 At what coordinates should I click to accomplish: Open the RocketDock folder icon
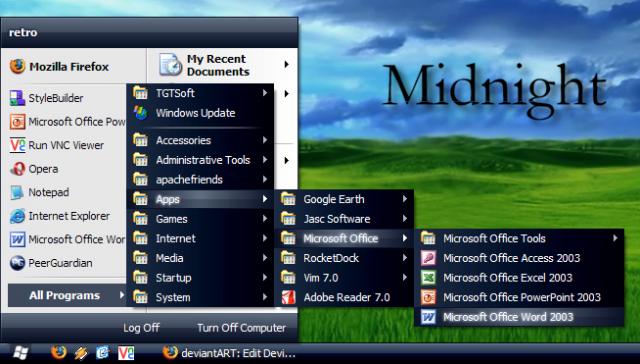288,258
